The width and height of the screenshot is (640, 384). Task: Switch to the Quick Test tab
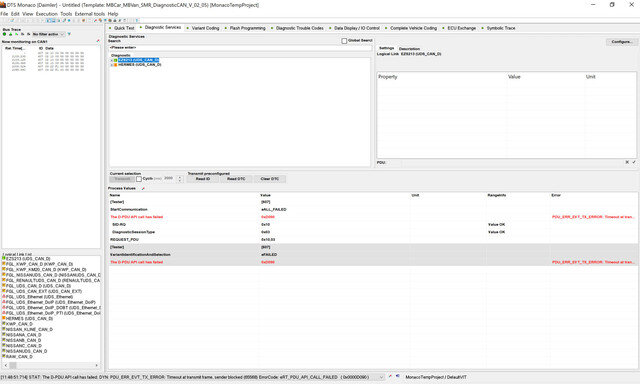pos(122,28)
